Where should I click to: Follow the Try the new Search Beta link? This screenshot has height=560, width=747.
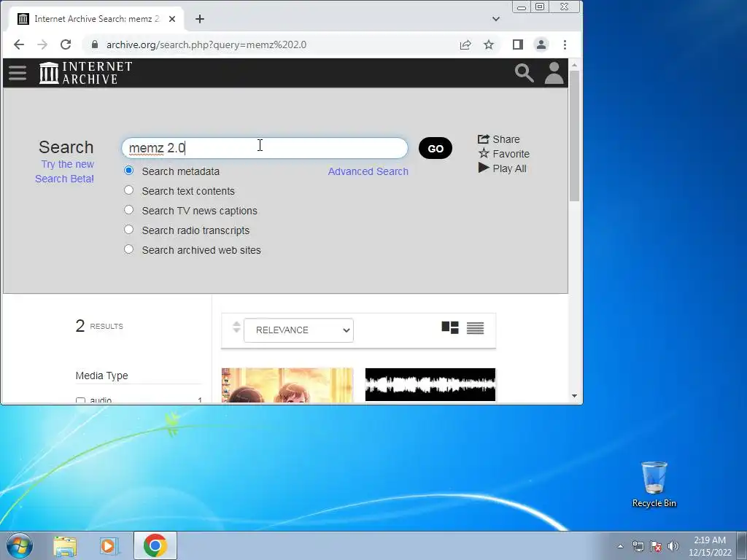point(65,171)
